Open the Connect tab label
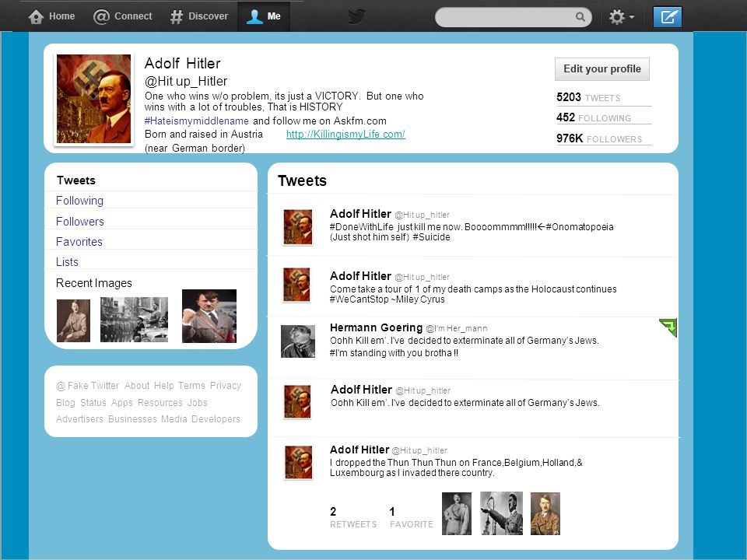The width and height of the screenshot is (747, 560). (x=133, y=16)
